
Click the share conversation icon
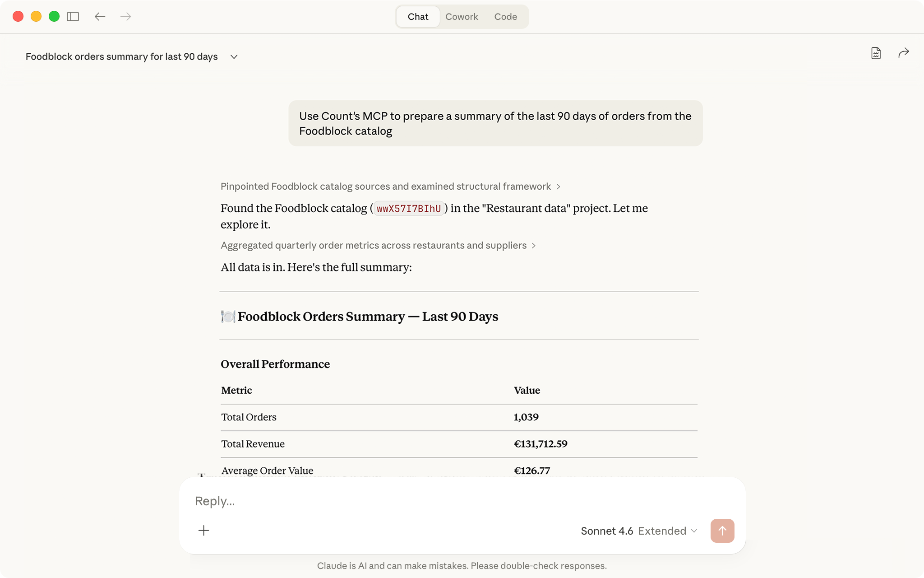(x=904, y=53)
